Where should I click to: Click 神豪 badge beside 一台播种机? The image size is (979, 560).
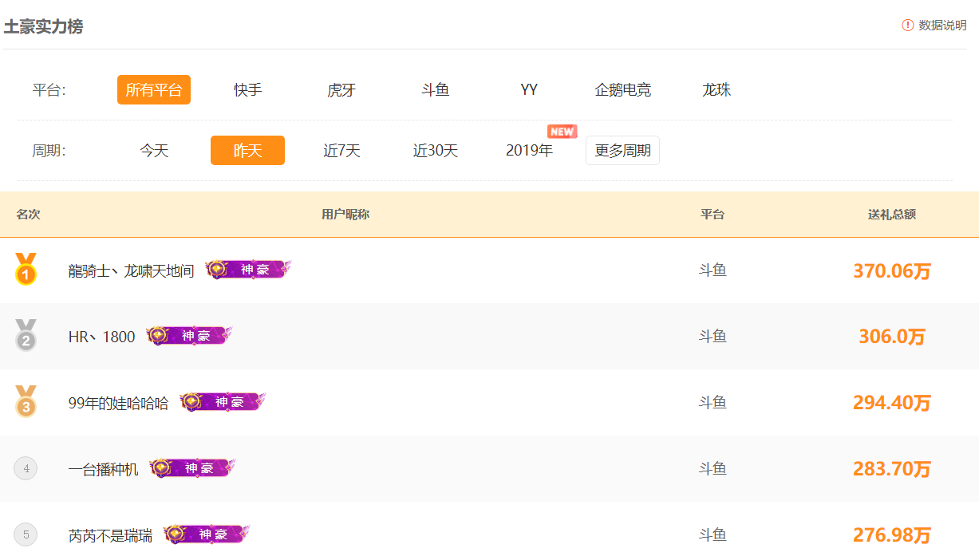(192, 468)
